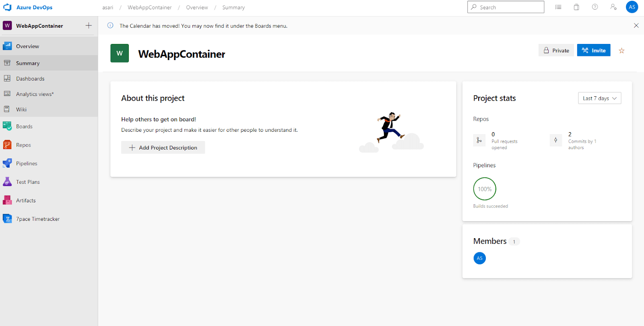Open Artifacts in the sidebar
This screenshot has width=644, height=326.
coord(26,201)
